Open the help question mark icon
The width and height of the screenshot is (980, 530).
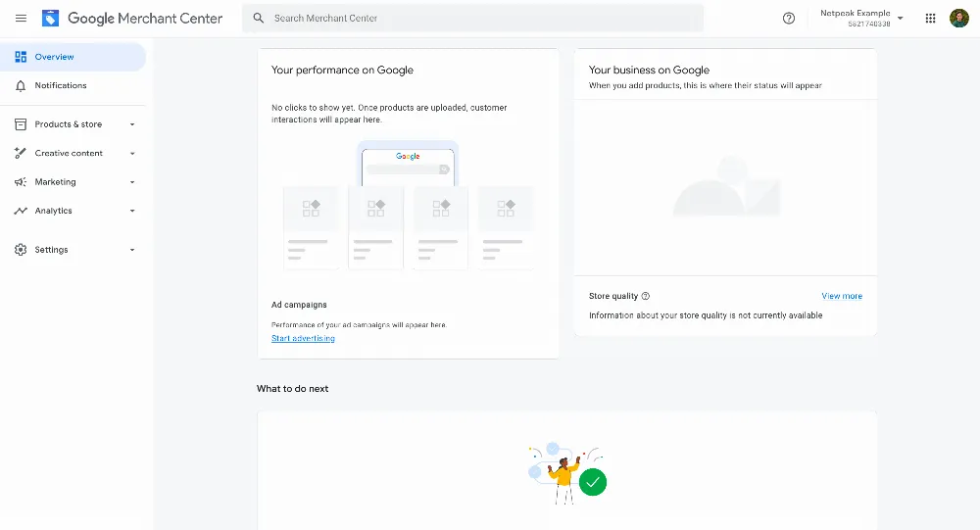[x=789, y=19]
